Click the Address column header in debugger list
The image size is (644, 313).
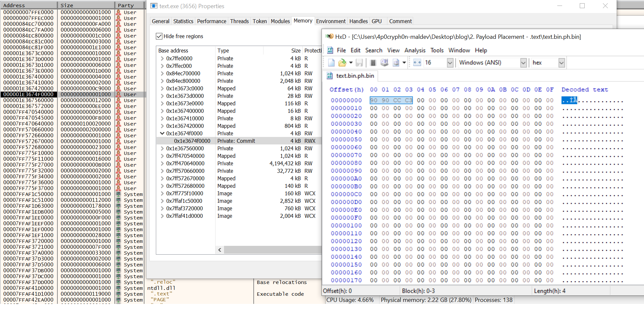(x=29, y=5)
